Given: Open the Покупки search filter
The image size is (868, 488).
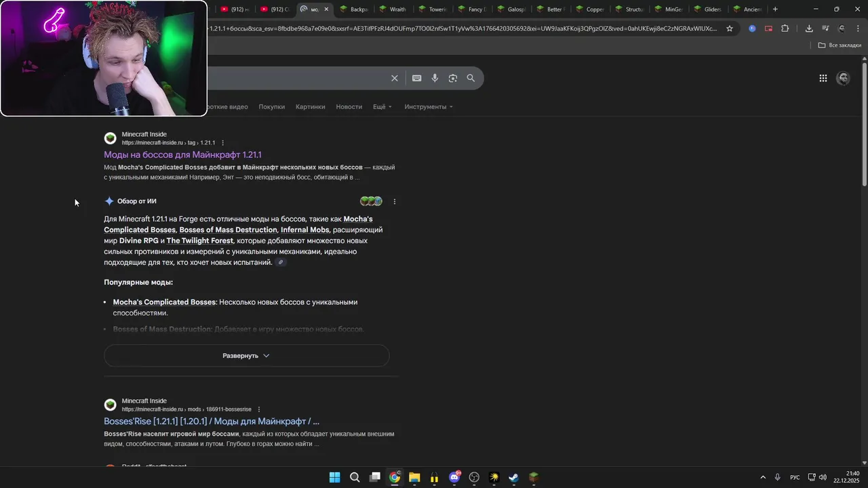Looking at the screenshot, I should tap(271, 106).
